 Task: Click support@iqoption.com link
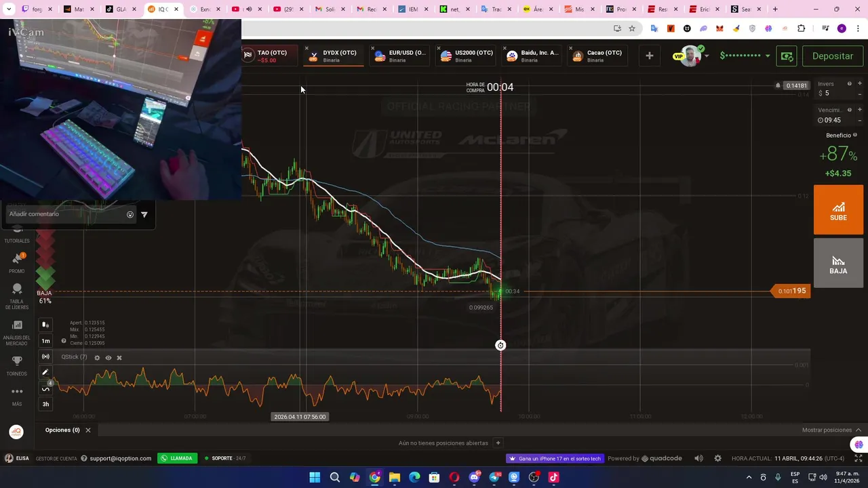[x=120, y=458]
